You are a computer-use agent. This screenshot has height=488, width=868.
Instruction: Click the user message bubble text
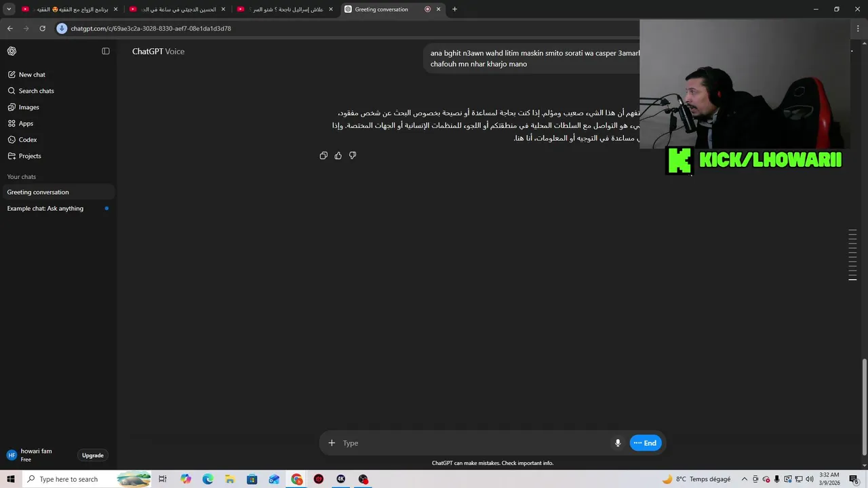(534, 58)
